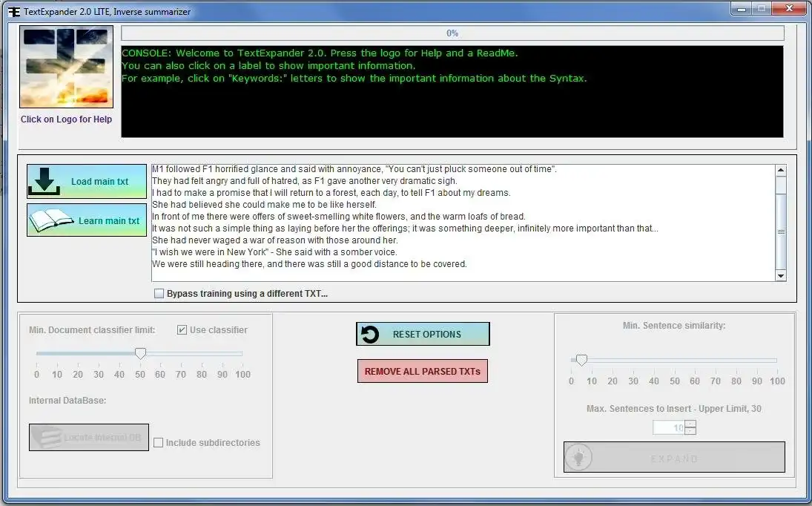Decrease Max. Sentences spinner down arrow

tap(690, 431)
